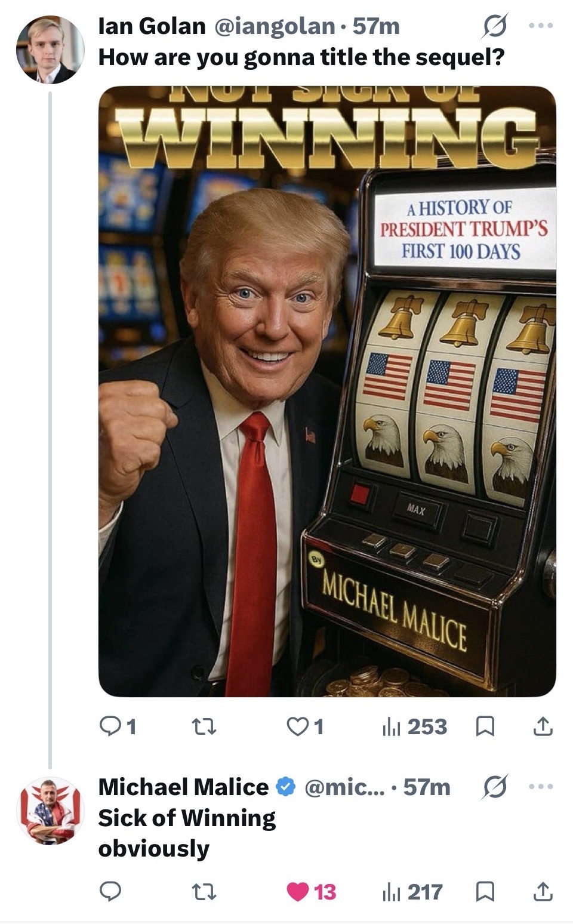
Task: Bookmark Ian Golan's tweet
Action: [x=484, y=726]
